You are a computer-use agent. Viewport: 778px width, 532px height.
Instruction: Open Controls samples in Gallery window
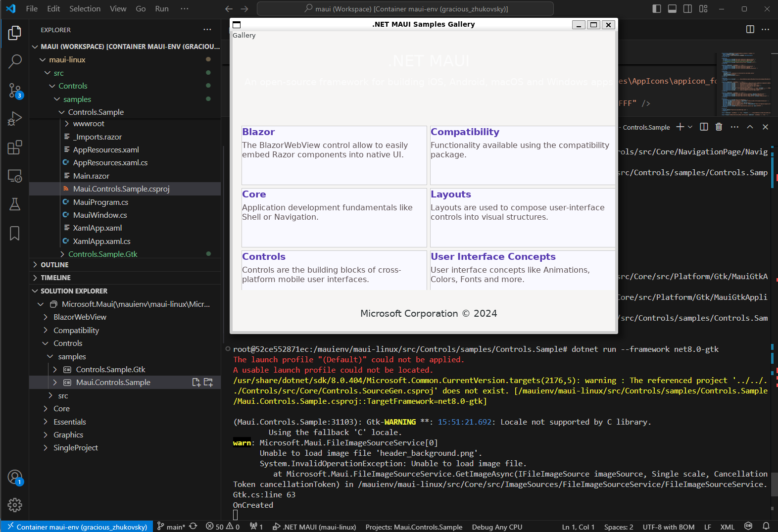click(x=334, y=270)
